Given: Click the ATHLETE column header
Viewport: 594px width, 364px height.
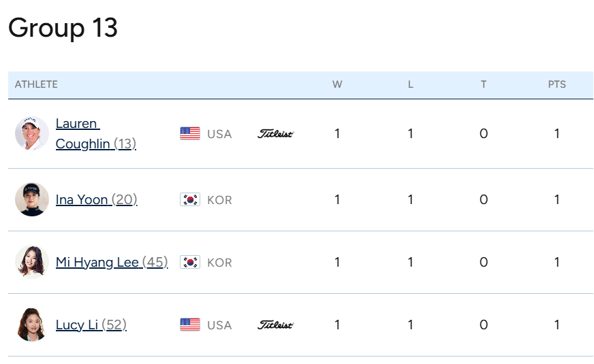Looking at the screenshot, I should 36,84.
